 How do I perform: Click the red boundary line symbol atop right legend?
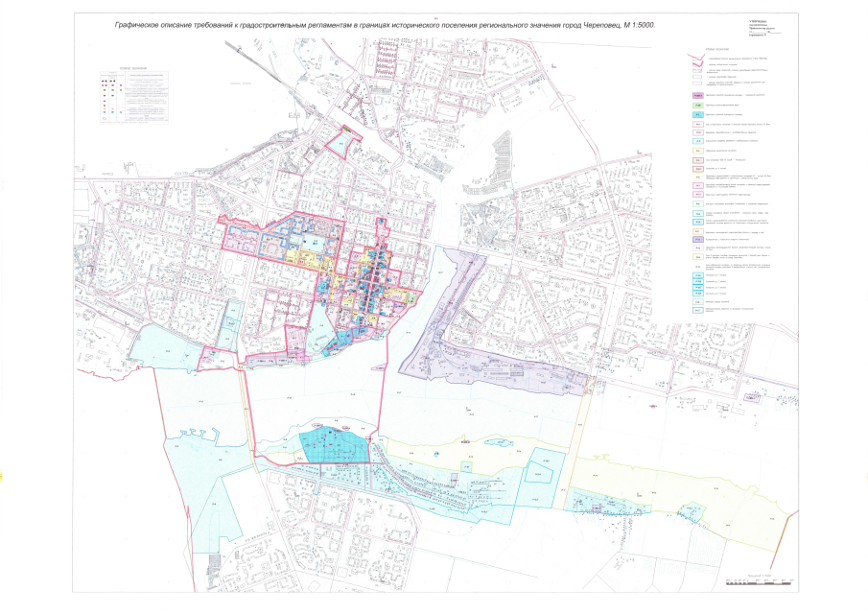696,59
